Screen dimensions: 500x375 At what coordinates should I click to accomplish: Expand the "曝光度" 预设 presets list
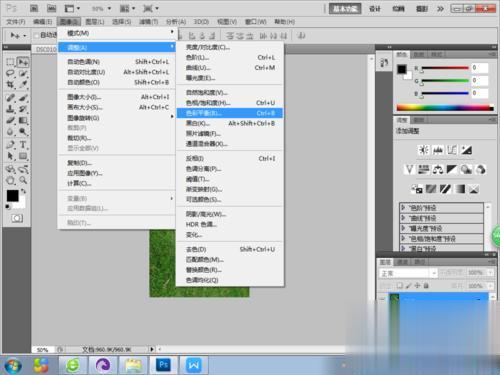[x=403, y=228]
